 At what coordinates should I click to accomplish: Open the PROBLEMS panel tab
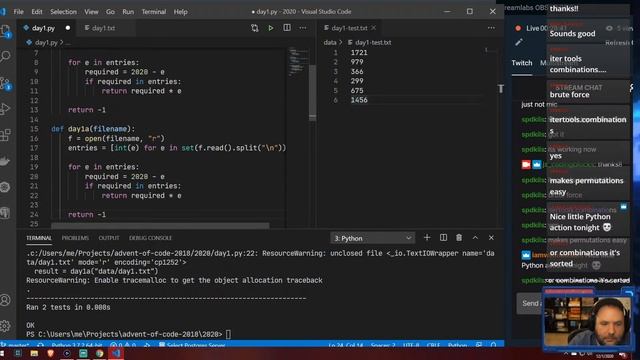[75, 238]
